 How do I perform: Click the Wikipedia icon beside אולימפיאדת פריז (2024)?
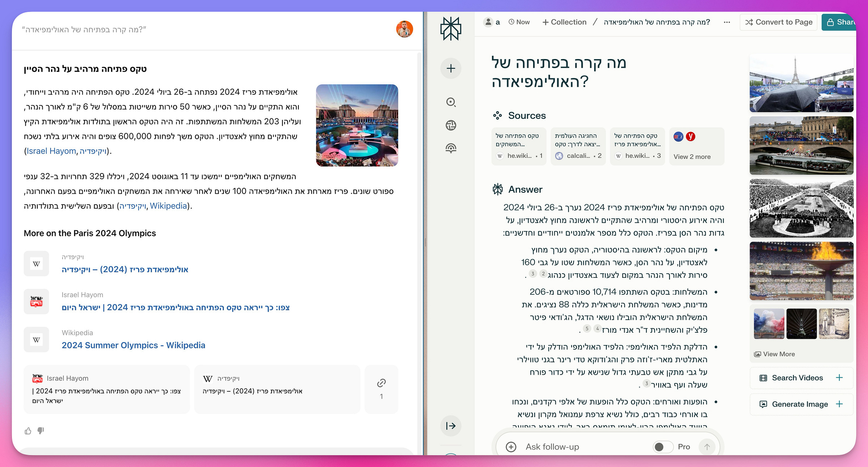(x=37, y=264)
